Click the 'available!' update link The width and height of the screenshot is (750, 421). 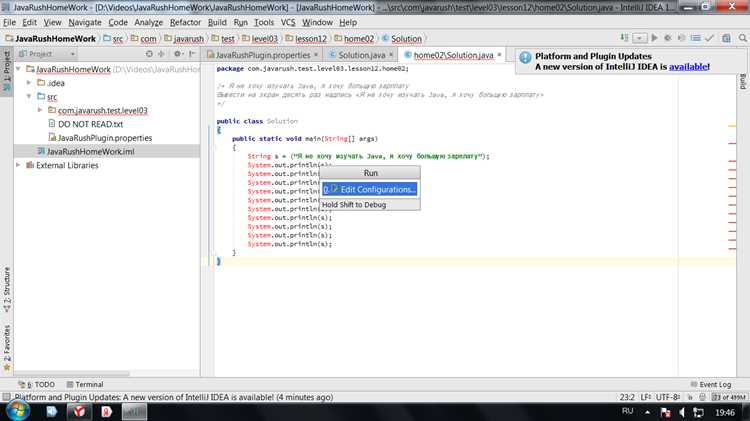(689, 67)
